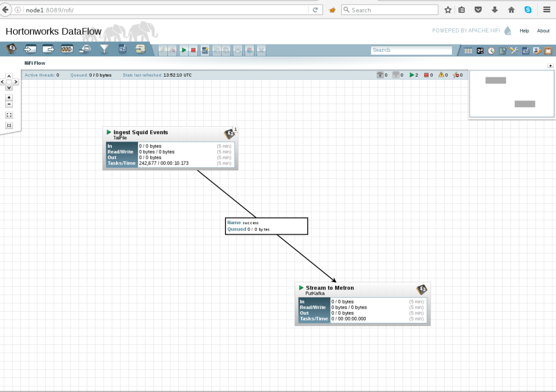This screenshot has width=556, height=392.
Task: Click the Group toolbar button
Action: pos(237,50)
